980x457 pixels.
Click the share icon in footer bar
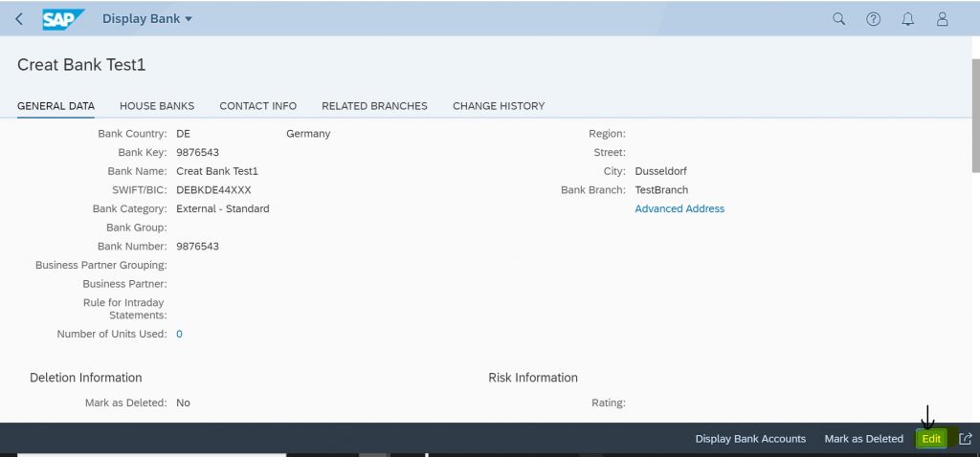tap(965, 439)
